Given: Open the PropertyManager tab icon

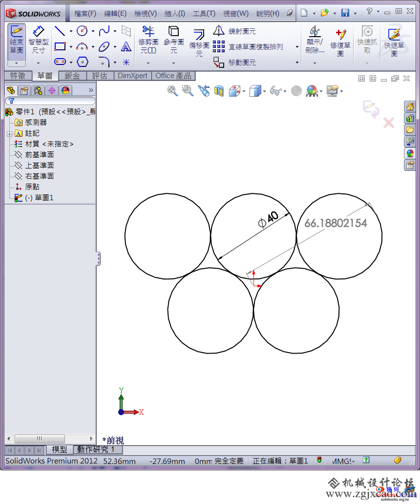Looking at the screenshot, I should tap(24, 91).
